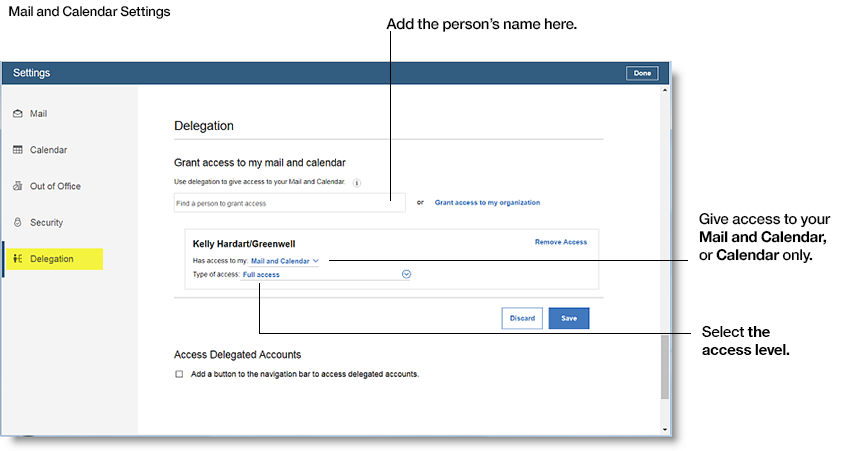Click the Save button
The image size is (860, 451).
(x=569, y=318)
